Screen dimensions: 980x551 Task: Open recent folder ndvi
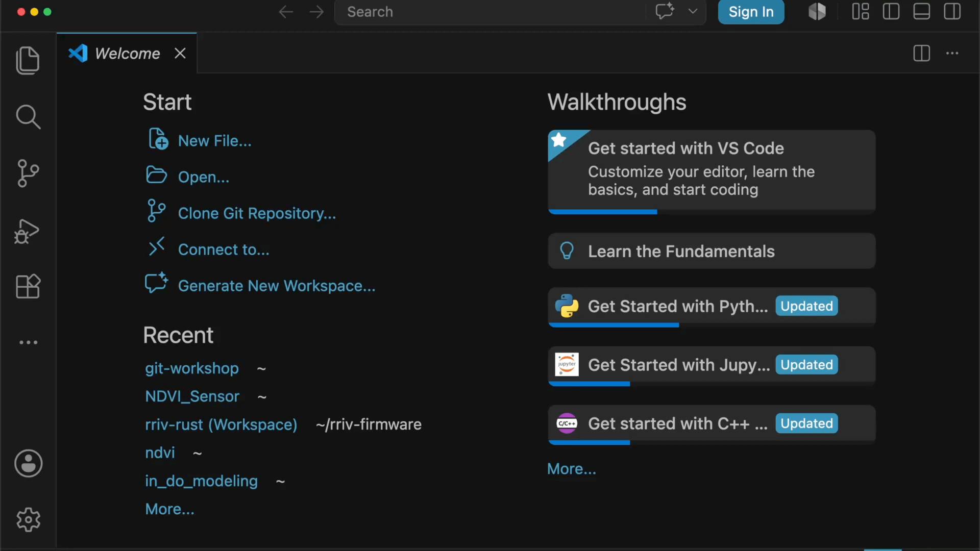pyautogui.click(x=160, y=453)
